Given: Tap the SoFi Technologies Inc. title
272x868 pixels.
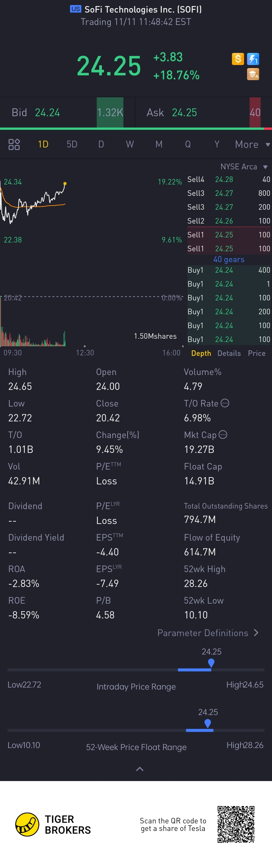Looking at the screenshot, I should click(143, 9).
